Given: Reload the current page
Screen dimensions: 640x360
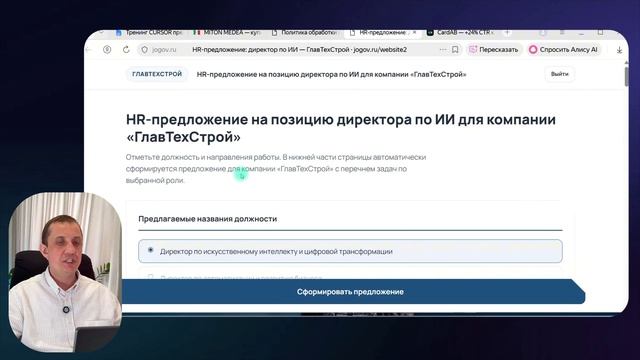Looking at the screenshot, I should (126, 49).
